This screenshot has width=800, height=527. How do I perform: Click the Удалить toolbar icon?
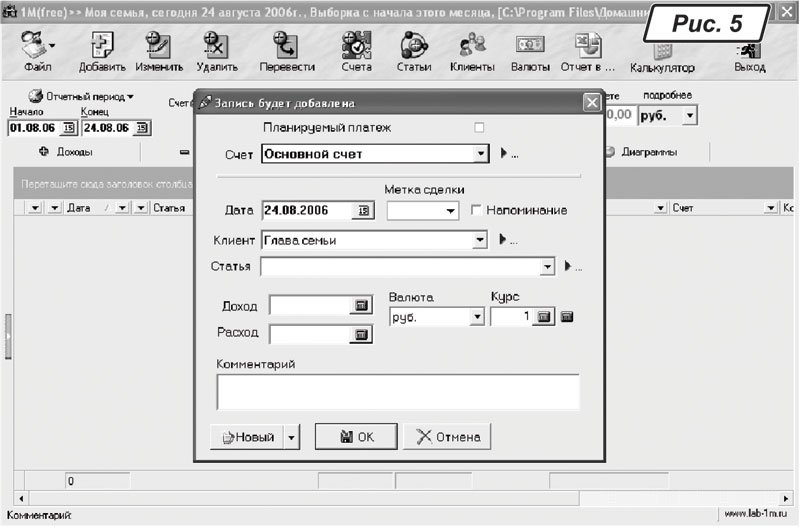(x=213, y=46)
